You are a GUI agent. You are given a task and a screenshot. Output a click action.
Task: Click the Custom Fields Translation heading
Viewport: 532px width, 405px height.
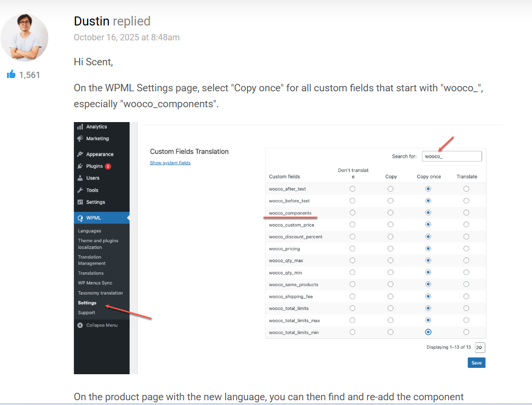[190, 151]
